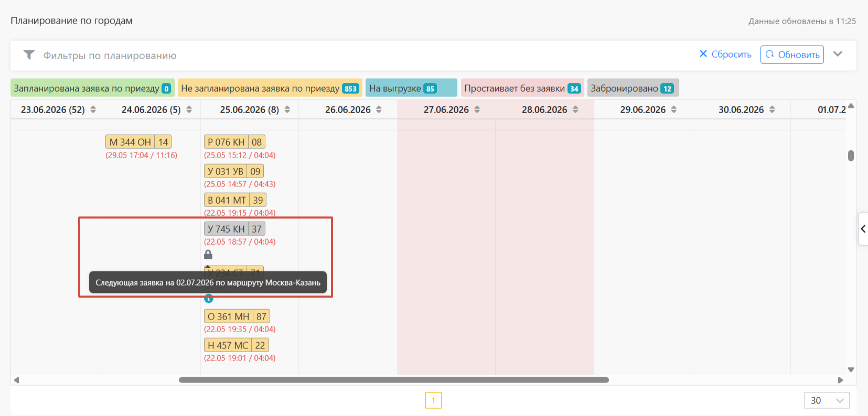This screenshot has width=868, height=416.
Task: Select the Простаивает без заявки tab
Action: [x=522, y=88]
